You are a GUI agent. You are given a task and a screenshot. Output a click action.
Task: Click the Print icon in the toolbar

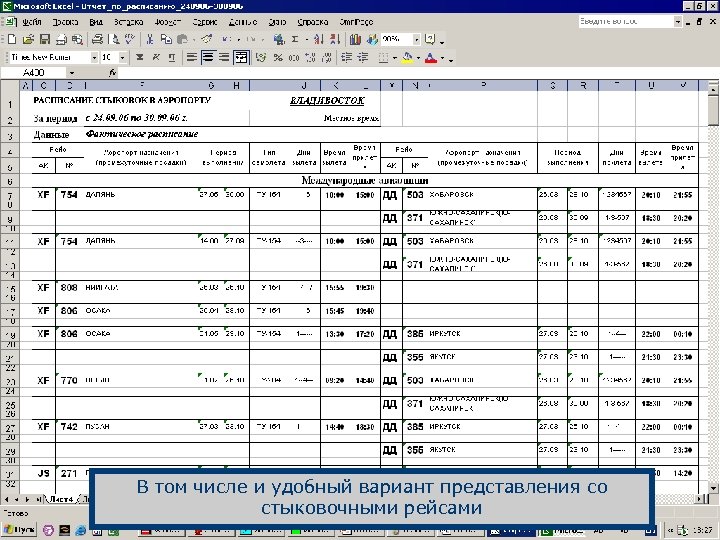[x=97, y=39]
